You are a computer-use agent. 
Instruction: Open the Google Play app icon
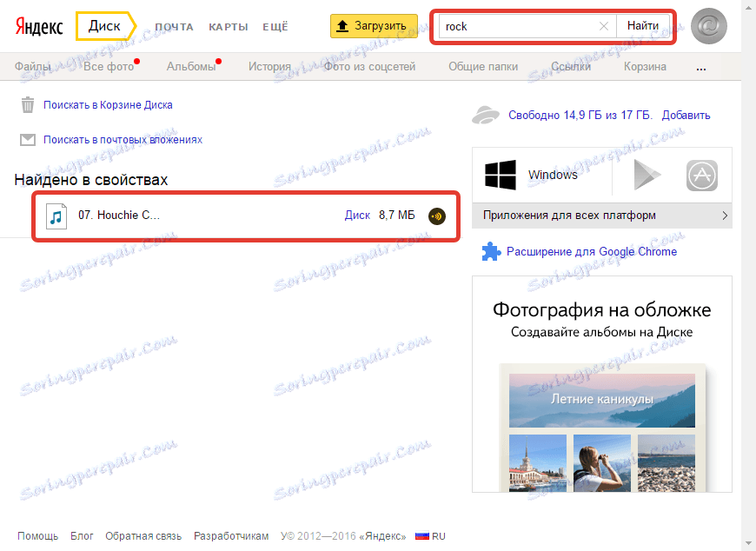click(x=647, y=175)
